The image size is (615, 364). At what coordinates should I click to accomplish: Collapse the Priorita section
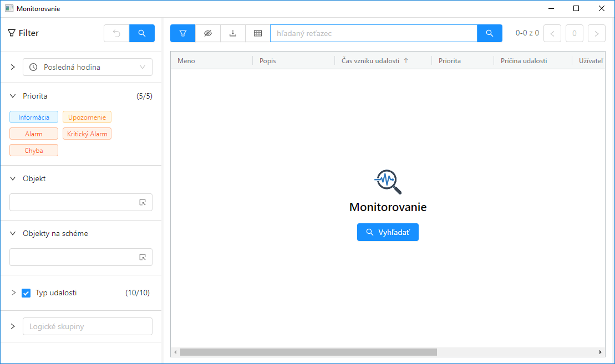pos(13,96)
